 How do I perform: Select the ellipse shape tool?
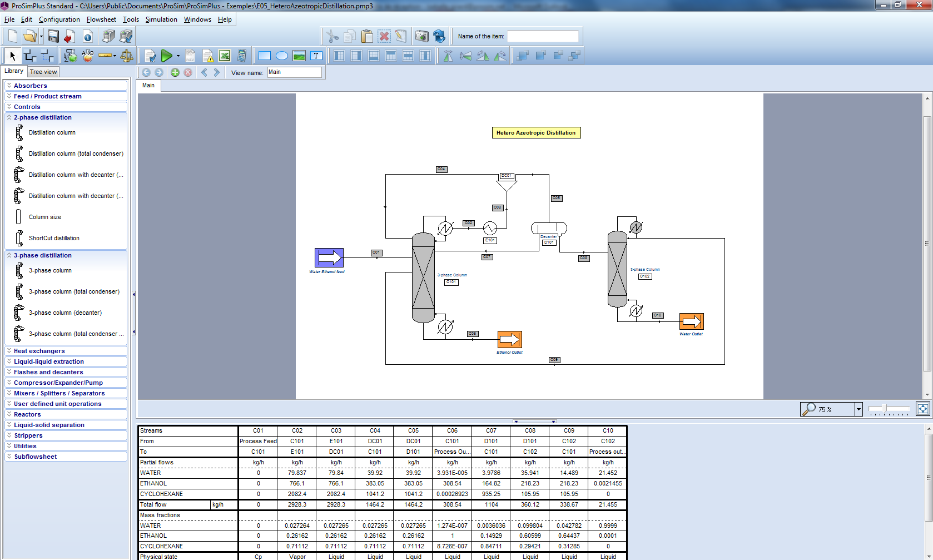(x=282, y=56)
